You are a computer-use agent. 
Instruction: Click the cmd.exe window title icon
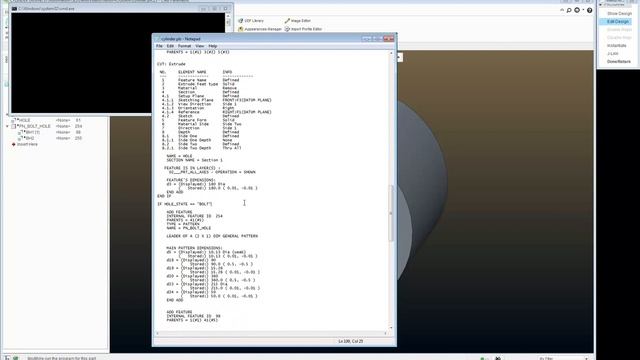[15, 8]
